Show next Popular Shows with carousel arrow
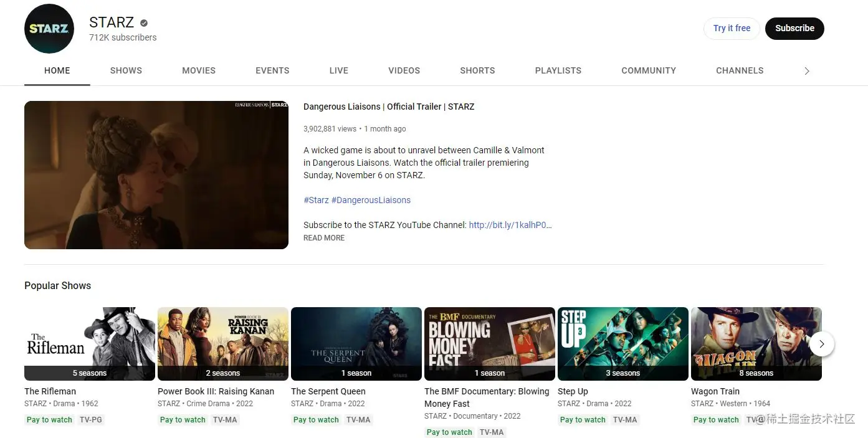The height and width of the screenshot is (438, 868). [x=822, y=344]
